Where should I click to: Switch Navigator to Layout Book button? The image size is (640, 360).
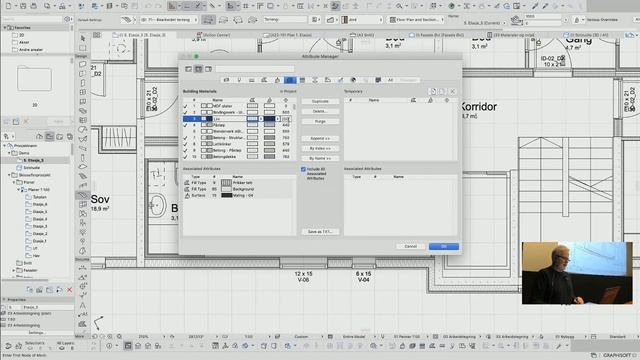click(x=60, y=136)
